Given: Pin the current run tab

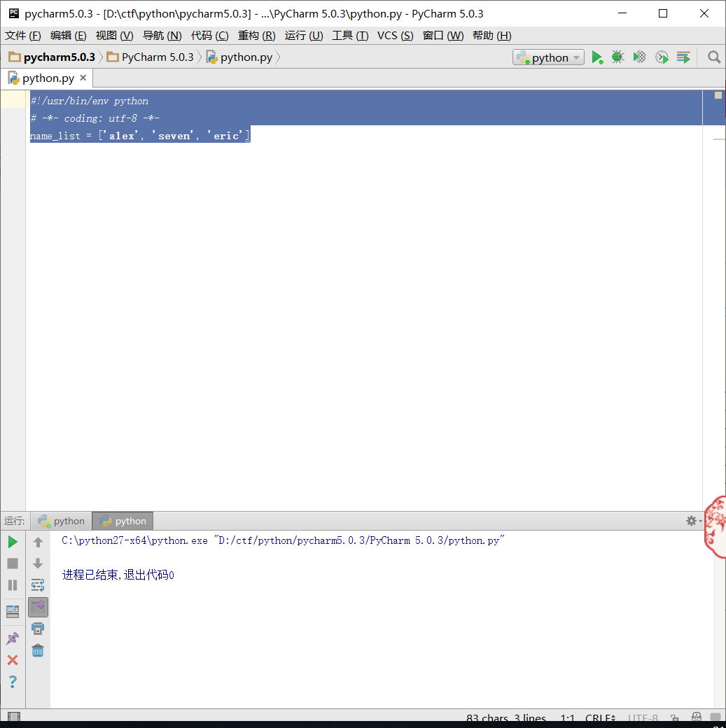Looking at the screenshot, I should (x=13, y=638).
